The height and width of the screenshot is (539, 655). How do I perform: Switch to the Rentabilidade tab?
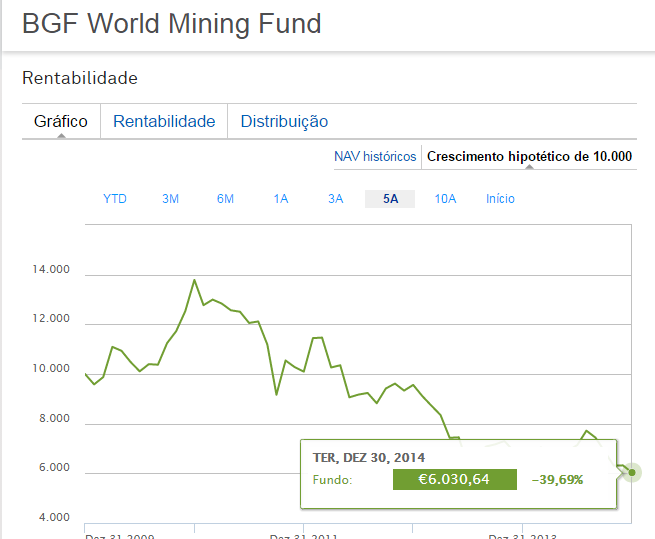click(x=164, y=121)
